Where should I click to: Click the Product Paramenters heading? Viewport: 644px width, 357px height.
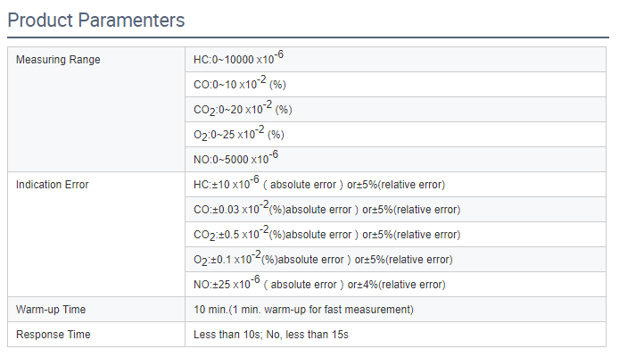(x=96, y=21)
